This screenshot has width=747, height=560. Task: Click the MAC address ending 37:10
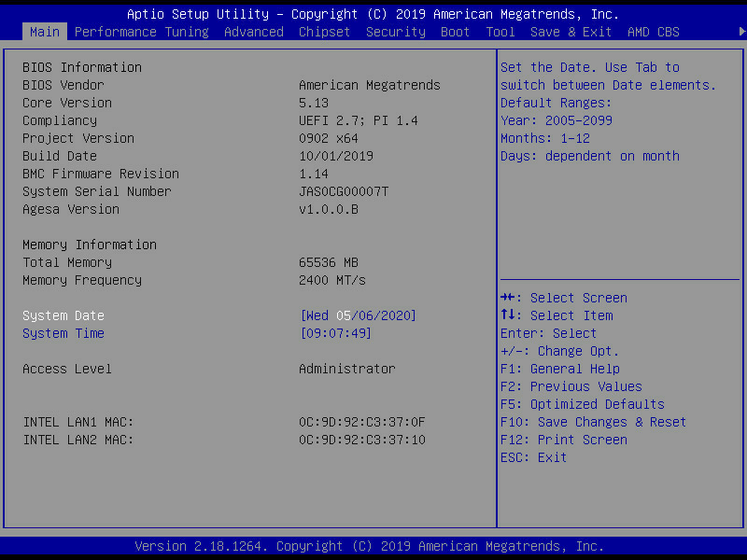tap(362, 440)
